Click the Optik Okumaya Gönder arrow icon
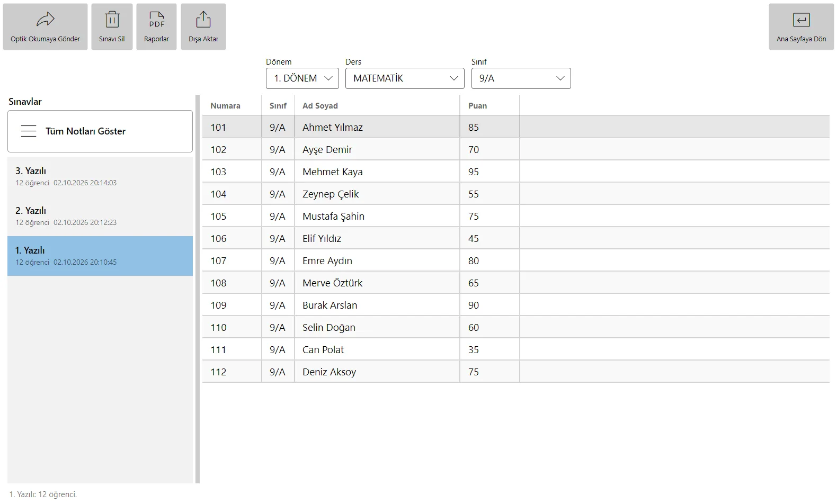837x504 pixels. (46, 20)
